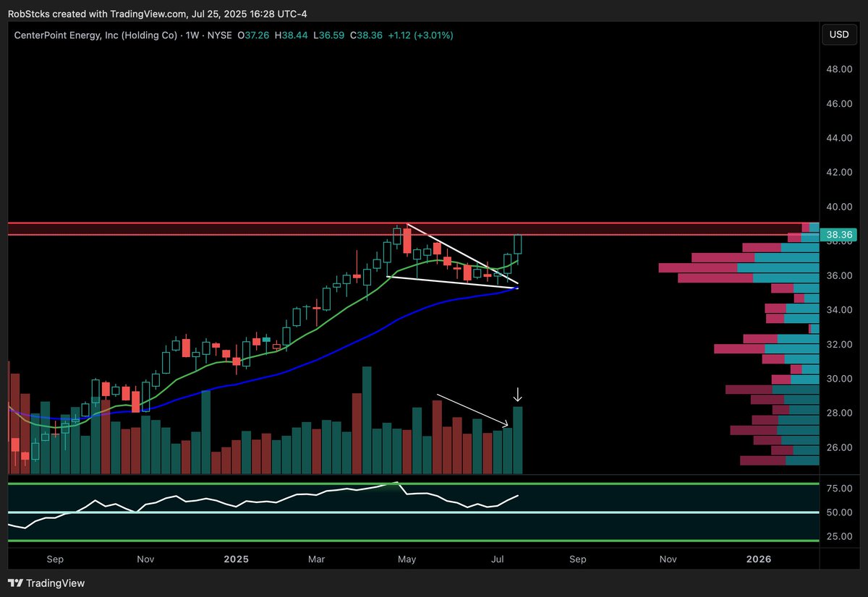Viewport: 868px width, 597px height.
Task: Click the 36.00 price axis label
Action: click(839, 275)
